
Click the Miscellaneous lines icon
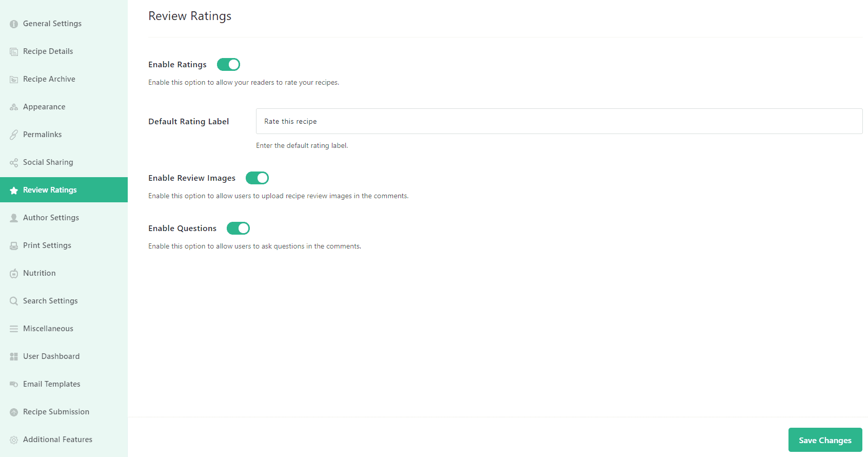(14, 329)
